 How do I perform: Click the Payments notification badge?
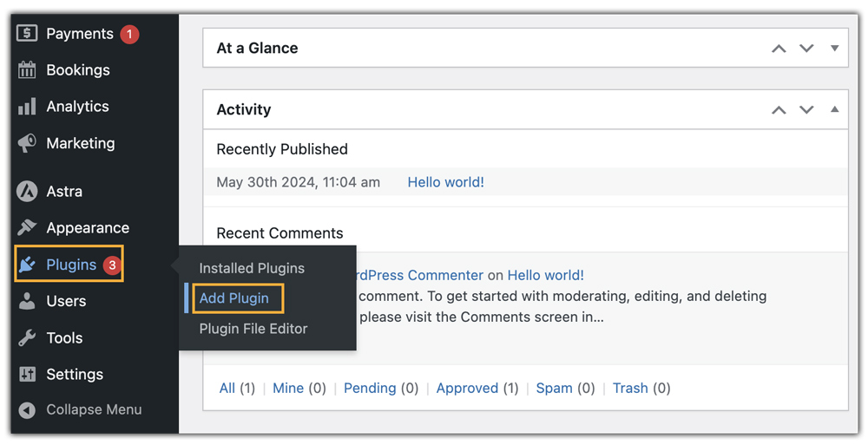(129, 34)
